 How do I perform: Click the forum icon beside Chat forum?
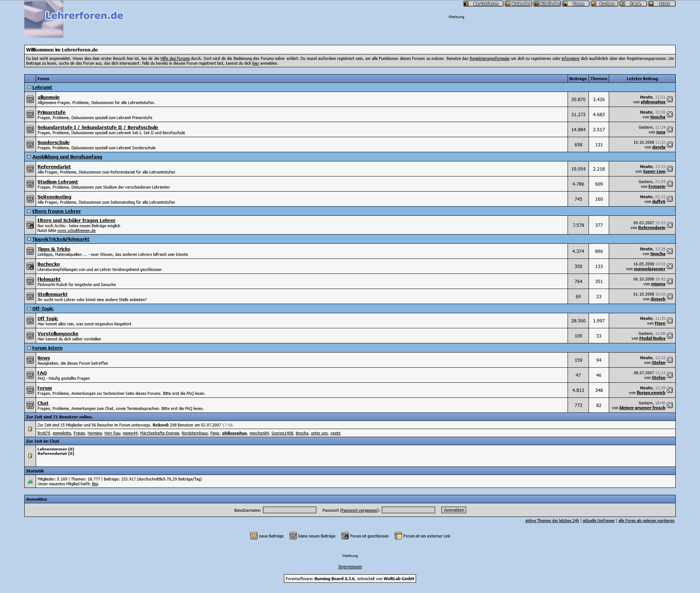30,405
